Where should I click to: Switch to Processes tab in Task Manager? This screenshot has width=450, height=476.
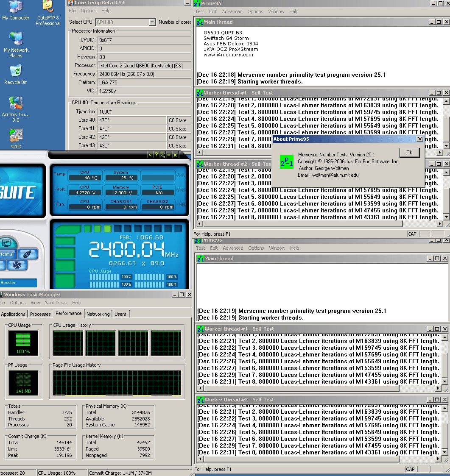(40, 314)
